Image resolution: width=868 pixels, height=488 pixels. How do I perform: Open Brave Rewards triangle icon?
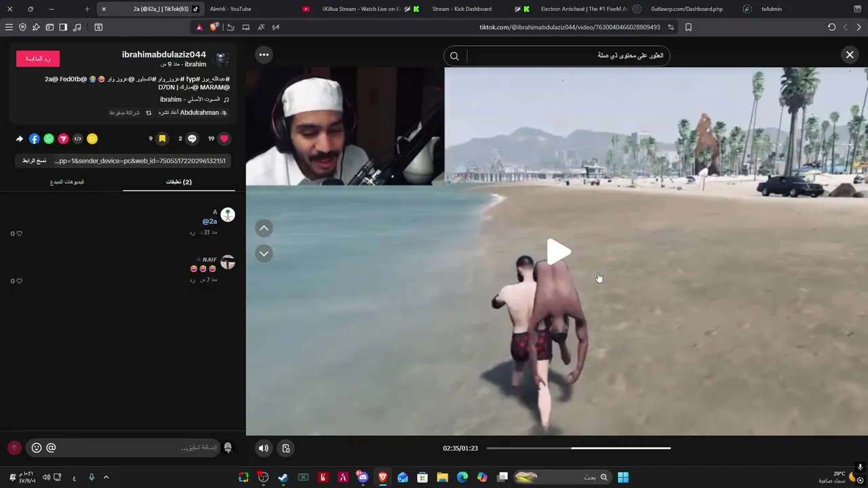pyautogui.click(x=199, y=27)
